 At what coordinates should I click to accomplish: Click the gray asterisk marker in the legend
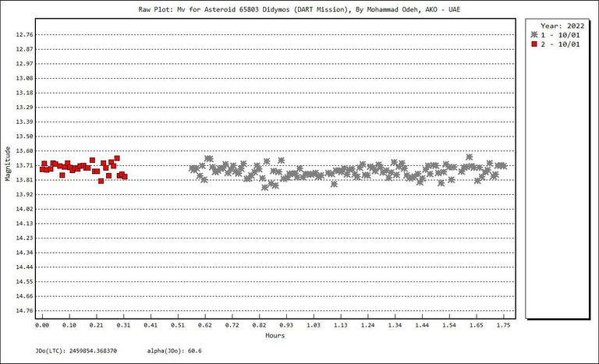[x=533, y=36]
